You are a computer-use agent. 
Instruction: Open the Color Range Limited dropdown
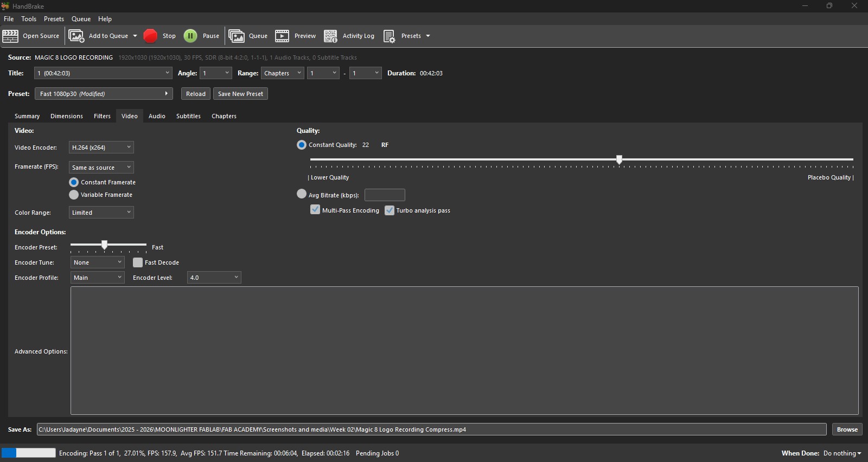[x=101, y=213]
